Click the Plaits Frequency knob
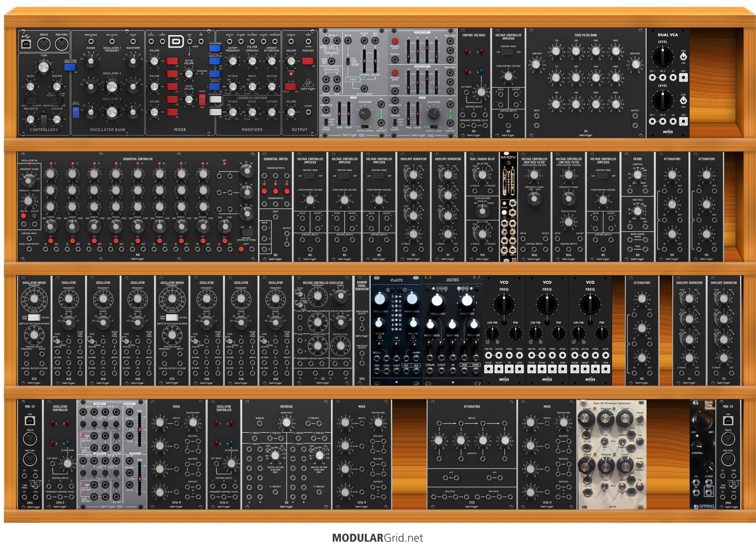This screenshot has width=756, height=547. coord(380,299)
